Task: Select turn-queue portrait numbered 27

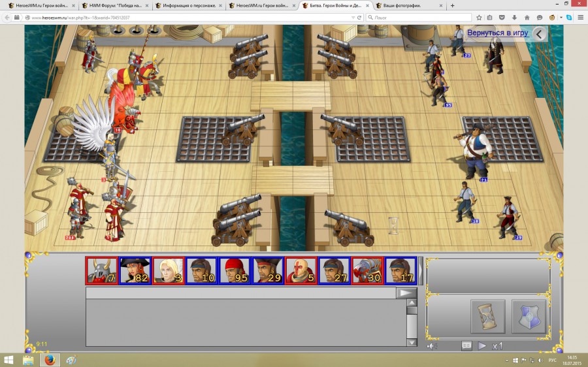Action: pyautogui.click(x=334, y=270)
